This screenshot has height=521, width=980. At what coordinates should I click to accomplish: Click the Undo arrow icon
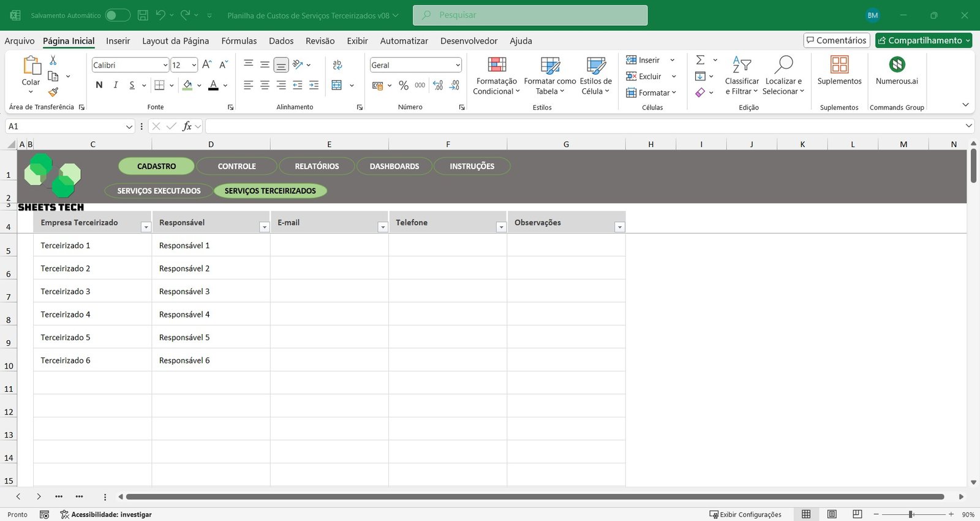click(160, 15)
